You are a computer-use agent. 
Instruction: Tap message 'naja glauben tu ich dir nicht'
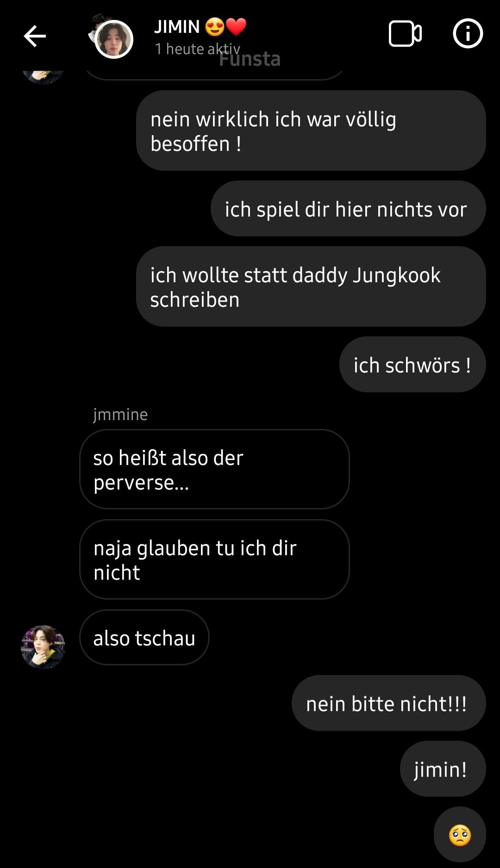pos(214,560)
